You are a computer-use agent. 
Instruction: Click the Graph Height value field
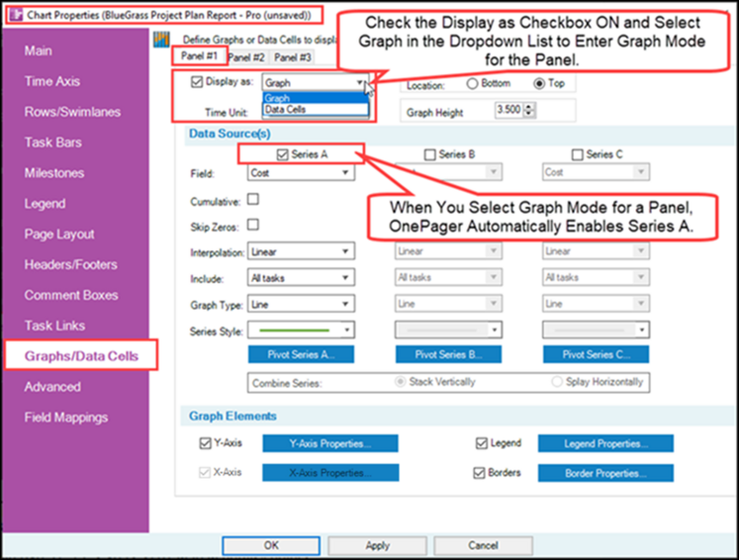(509, 110)
